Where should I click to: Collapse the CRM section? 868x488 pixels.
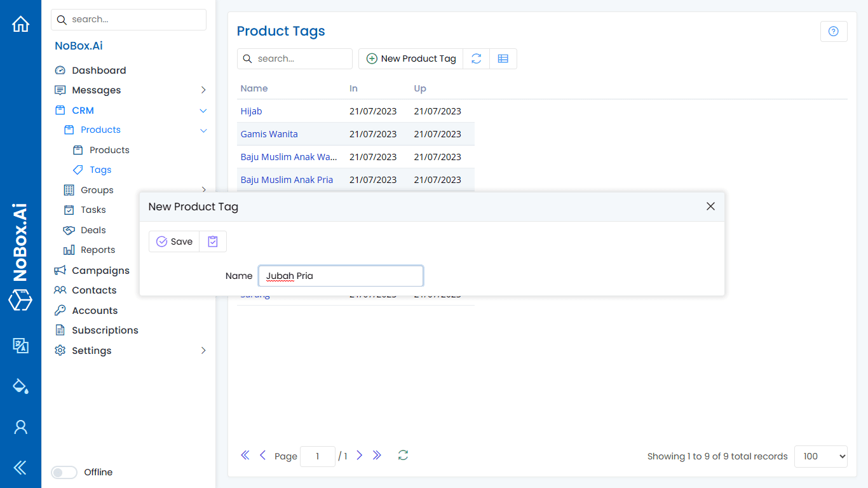pos(203,110)
